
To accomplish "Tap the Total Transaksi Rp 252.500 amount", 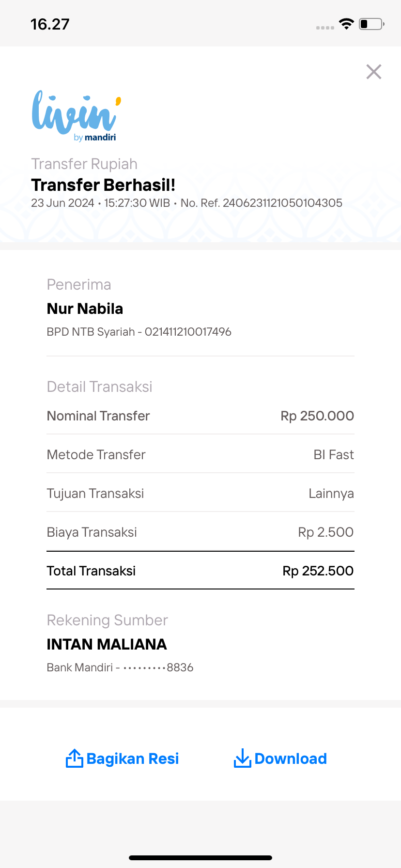I will click(318, 571).
